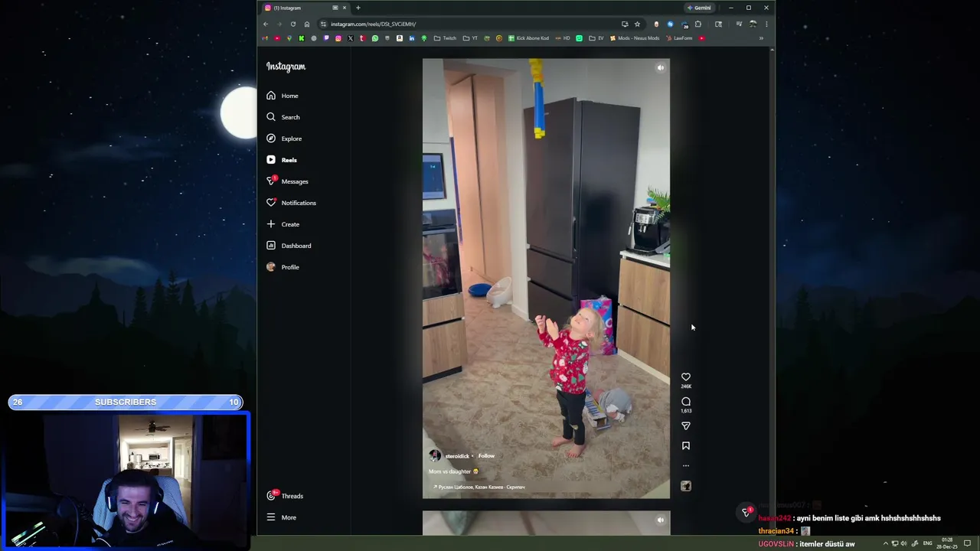Open the browser Extensions puzzle icon
The width and height of the screenshot is (980, 551).
coord(697,24)
